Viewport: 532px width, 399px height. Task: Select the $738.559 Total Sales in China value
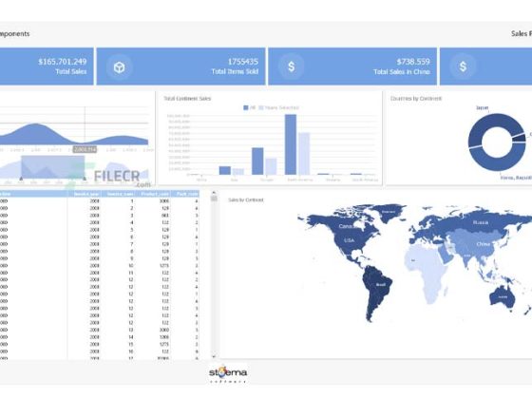tap(413, 62)
